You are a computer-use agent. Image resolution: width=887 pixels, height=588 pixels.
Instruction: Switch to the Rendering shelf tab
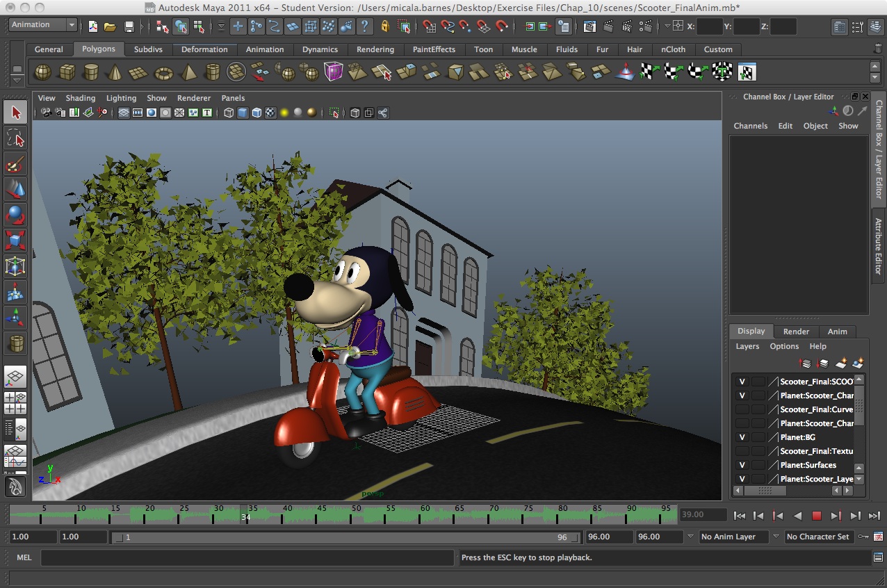pyautogui.click(x=375, y=49)
